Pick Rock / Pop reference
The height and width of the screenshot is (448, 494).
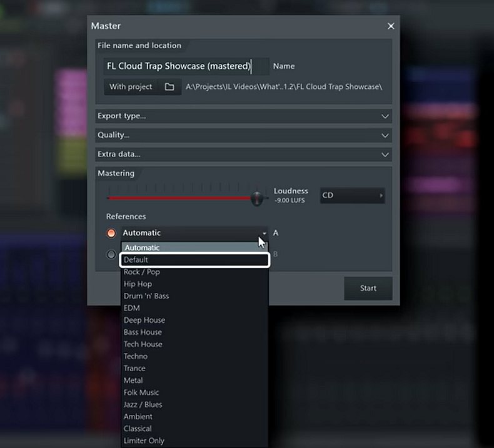[194, 272]
